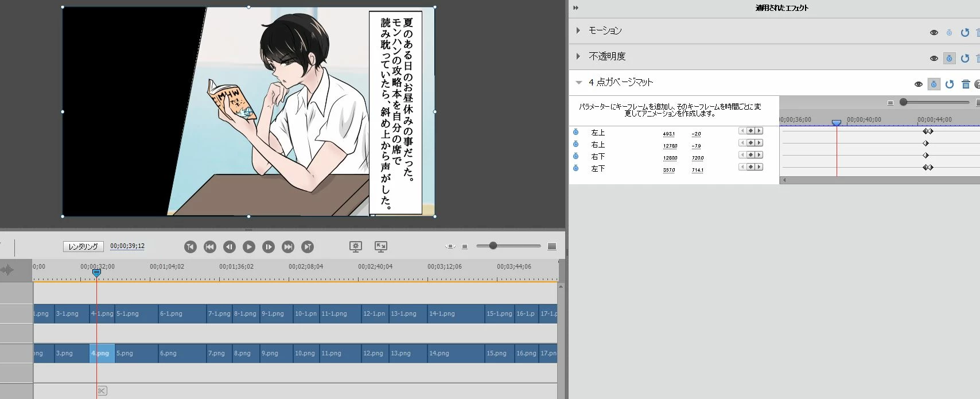Toggle animation stopwatch for 4 点ガベージマット
Screen dimensions: 980x399
click(x=934, y=84)
